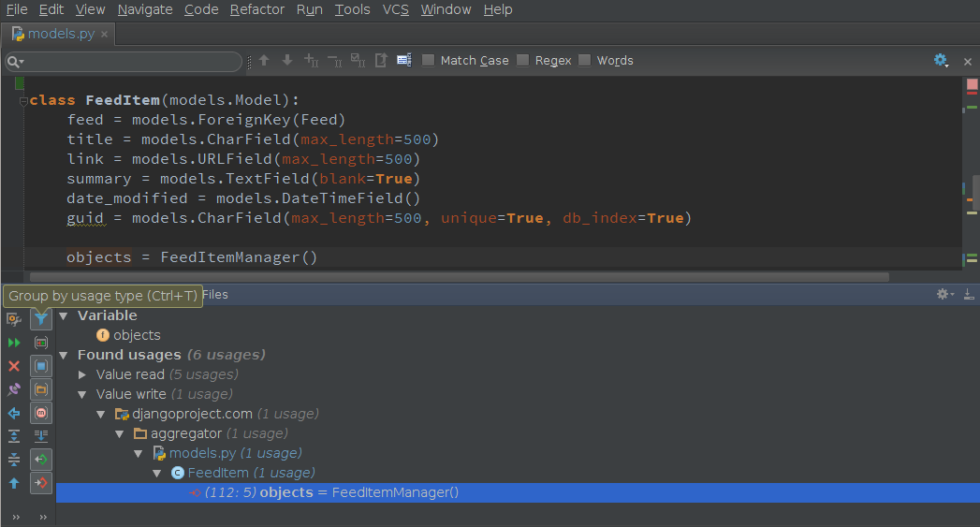Click the purple Pin Tab icon
This screenshot has height=527, width=980.
(14, 389)
